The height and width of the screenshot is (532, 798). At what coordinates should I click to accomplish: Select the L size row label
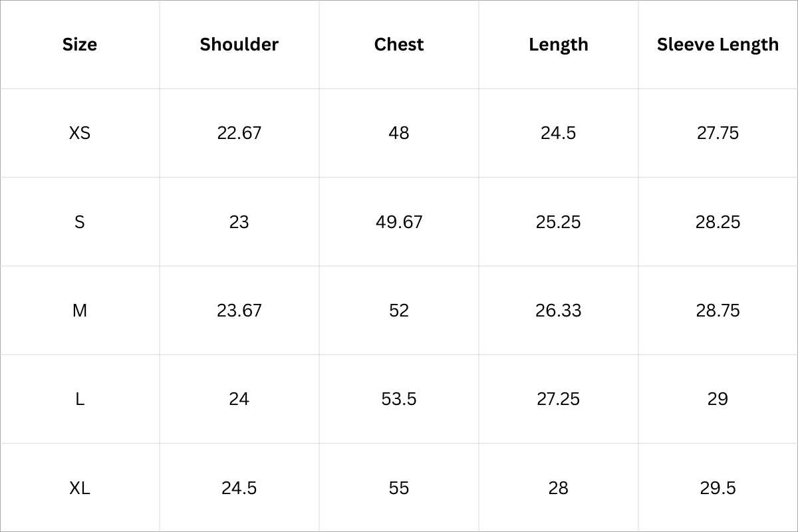click(80, 399)
